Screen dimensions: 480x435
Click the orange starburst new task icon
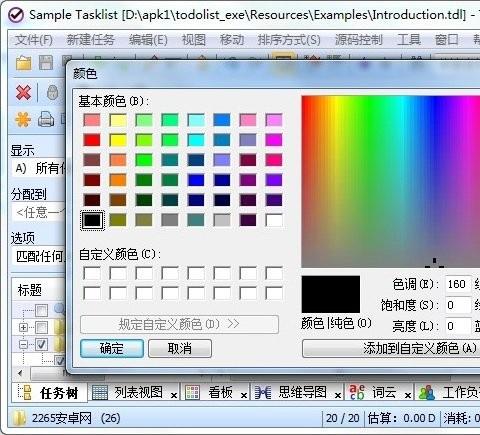point(23,119)
